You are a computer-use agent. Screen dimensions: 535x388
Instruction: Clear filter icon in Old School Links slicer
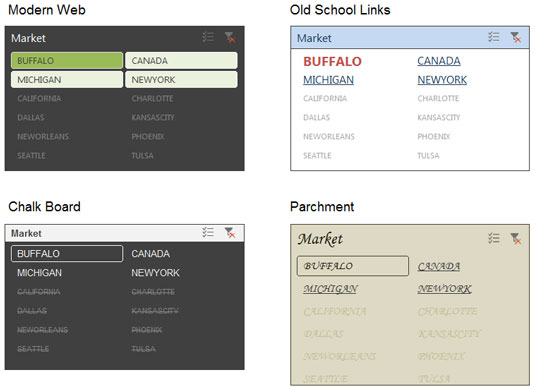(516, 37)
